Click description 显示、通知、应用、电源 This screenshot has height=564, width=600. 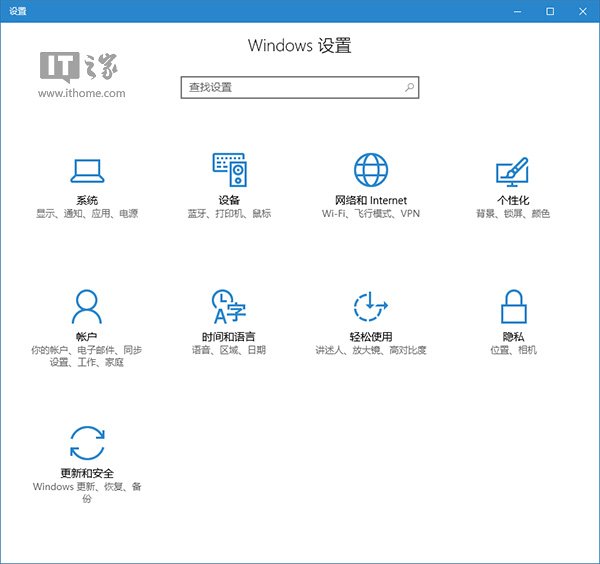(x=87, y=214)
